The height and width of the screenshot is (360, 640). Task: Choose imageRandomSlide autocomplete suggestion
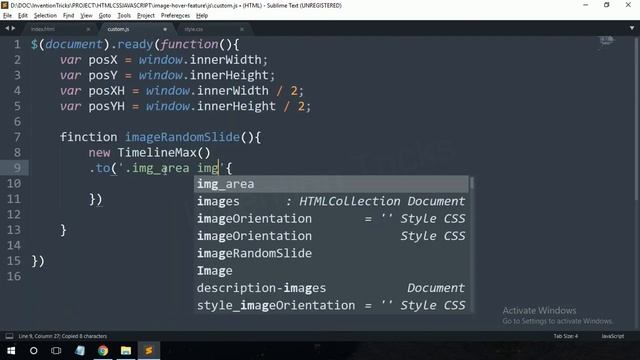click(331, 253)
